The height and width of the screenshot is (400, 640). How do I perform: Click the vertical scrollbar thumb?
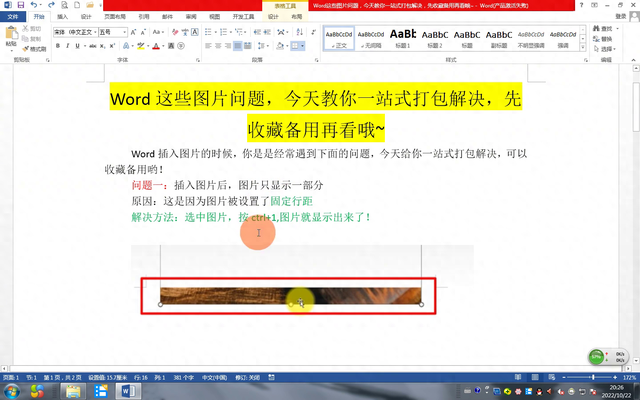636,107
